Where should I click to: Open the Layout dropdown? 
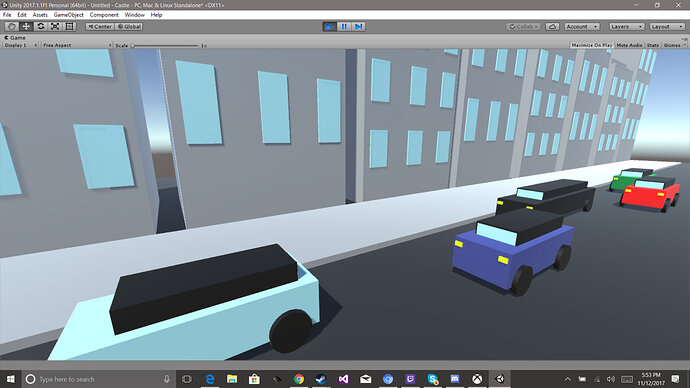pyautogui.click(x=667, y=27)
